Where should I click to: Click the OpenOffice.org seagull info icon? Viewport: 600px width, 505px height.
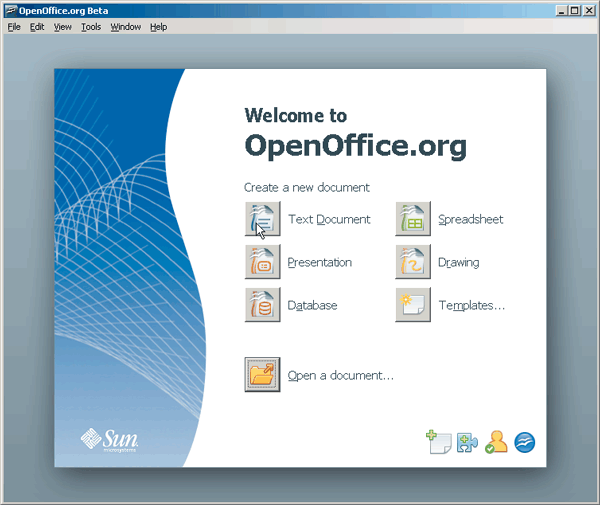525,442
